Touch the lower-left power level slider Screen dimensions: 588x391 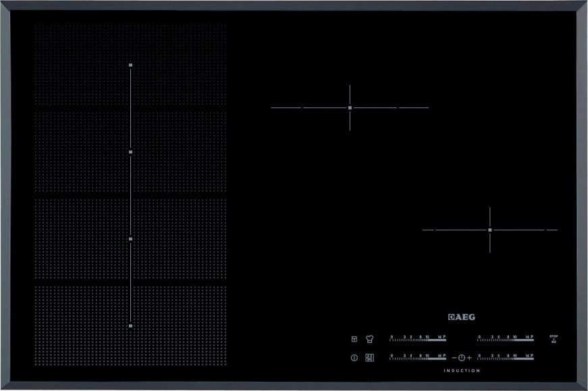[418, 357]
